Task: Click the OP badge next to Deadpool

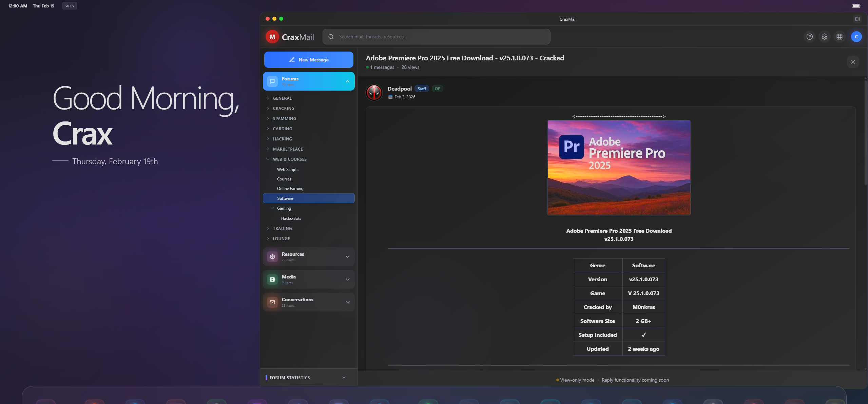Action: (x=438, y=89)
